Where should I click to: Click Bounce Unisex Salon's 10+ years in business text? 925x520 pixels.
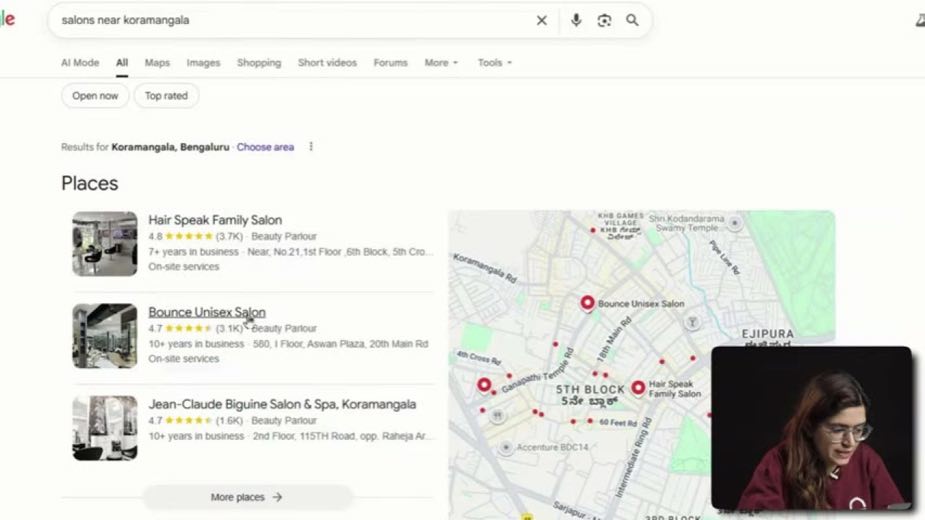pyautogui.click(x=196, y=344)
